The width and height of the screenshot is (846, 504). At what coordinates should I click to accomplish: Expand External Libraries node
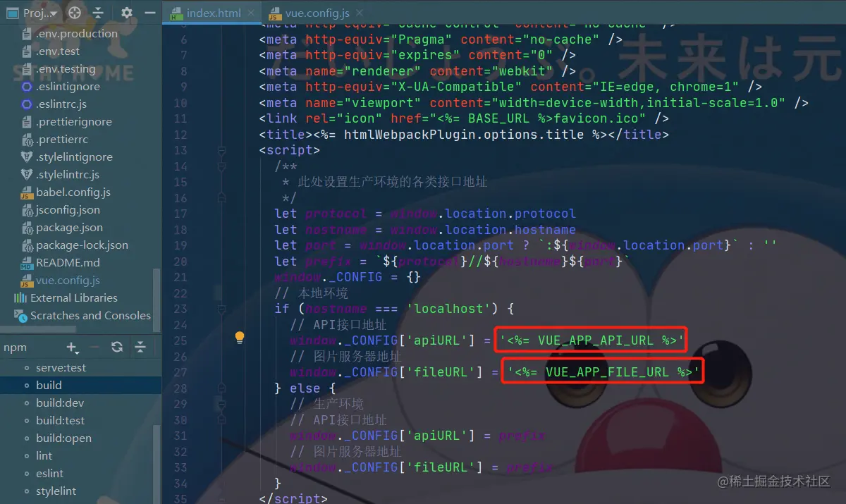(x=74, y=298)
